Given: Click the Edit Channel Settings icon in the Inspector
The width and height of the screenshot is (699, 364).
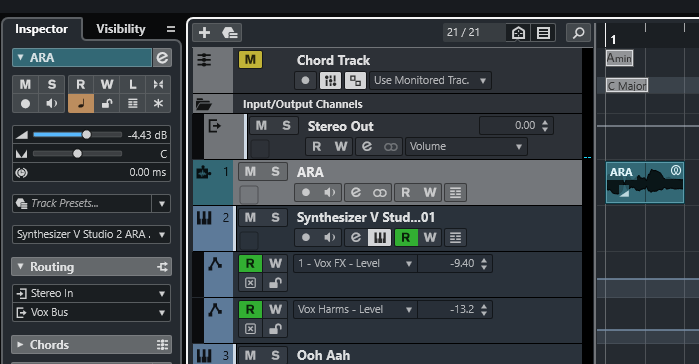Looking at the screenshot, I should pyautogui.click(x=162, y=57).
